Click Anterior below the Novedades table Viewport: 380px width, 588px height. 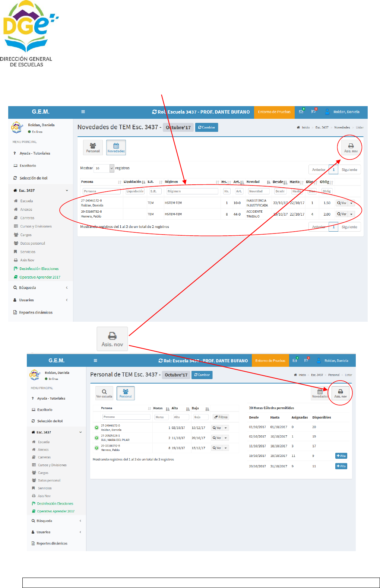[319, 227]
